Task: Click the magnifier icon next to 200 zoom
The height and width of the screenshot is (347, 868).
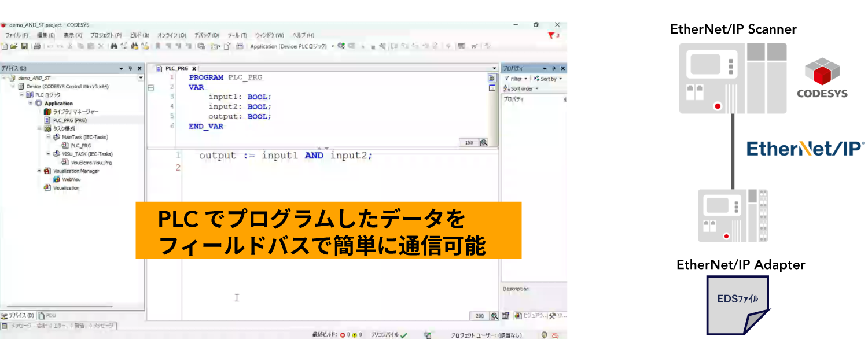Action: pyautogui.click(x=494, y=316)
